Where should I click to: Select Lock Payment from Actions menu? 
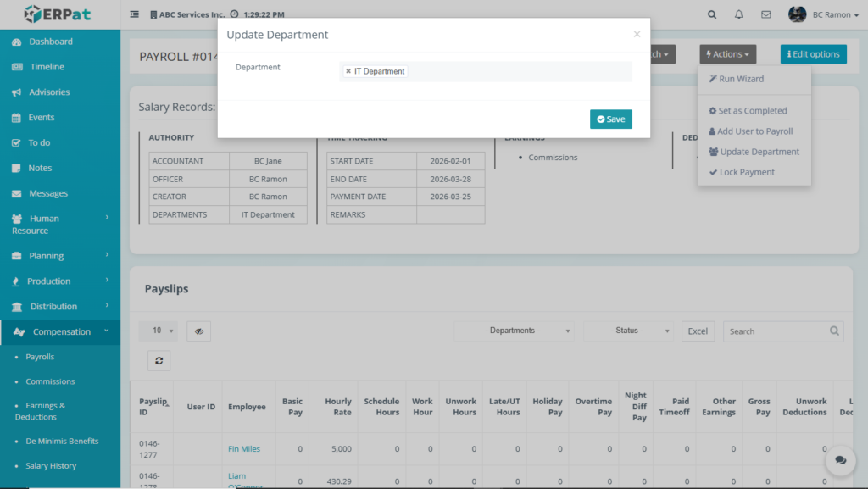[x=747, y=172]
